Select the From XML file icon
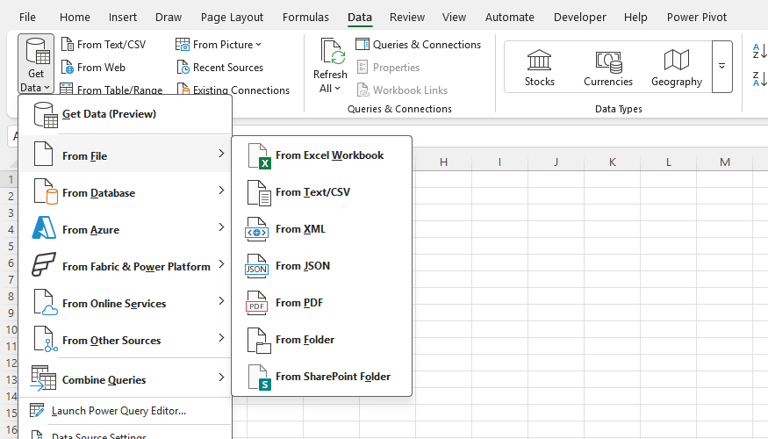This screenshot has height=439, width=768. click(x=258, y=230)
